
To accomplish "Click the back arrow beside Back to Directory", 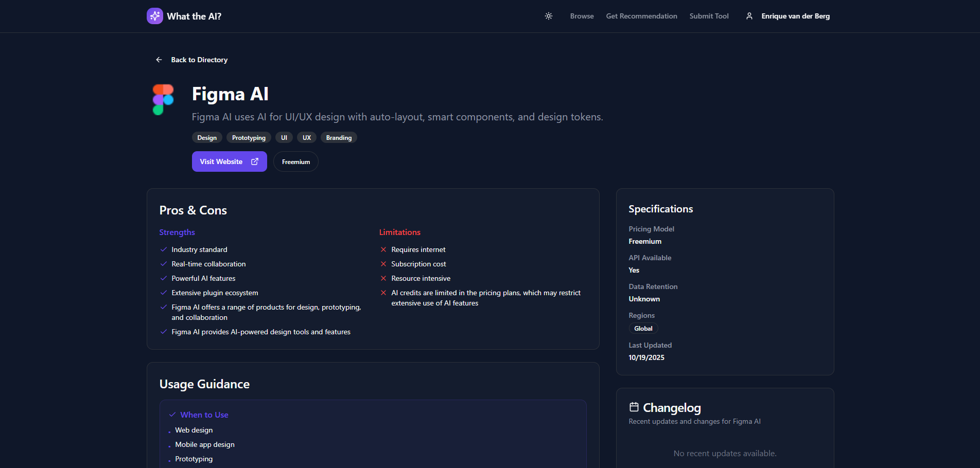I will pyautogui.click(x=159, y=60).
